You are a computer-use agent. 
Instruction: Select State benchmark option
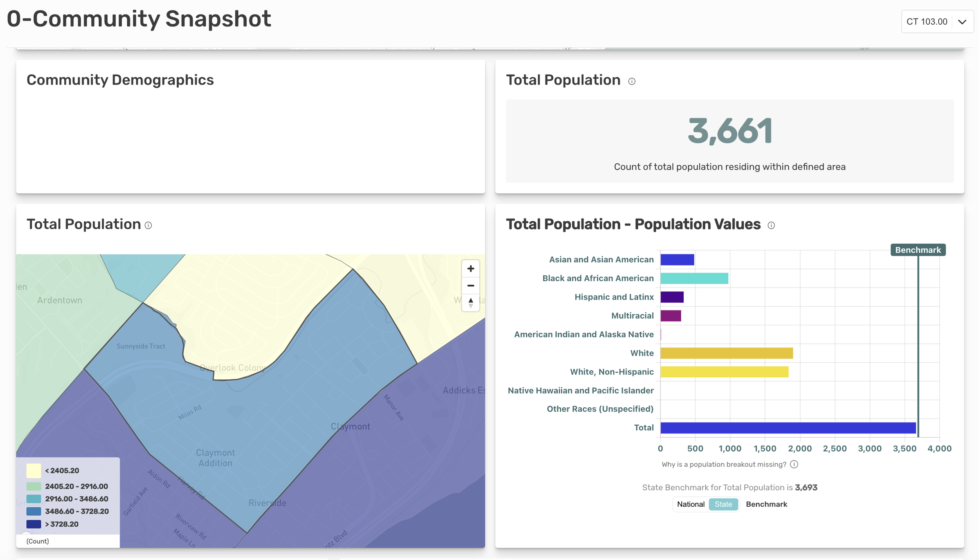(723, 504)
